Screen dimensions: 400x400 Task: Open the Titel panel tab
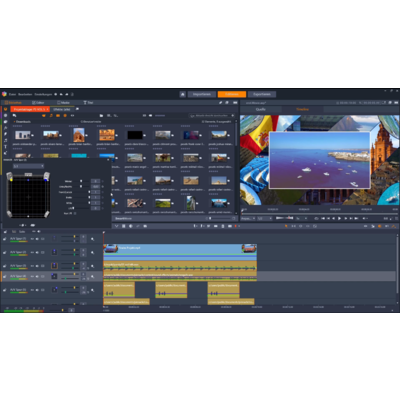pos(88,103)
